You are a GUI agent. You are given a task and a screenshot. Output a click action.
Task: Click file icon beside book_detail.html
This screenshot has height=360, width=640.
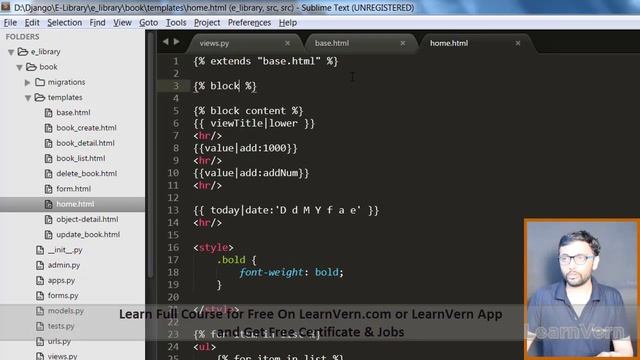[48, 143]
